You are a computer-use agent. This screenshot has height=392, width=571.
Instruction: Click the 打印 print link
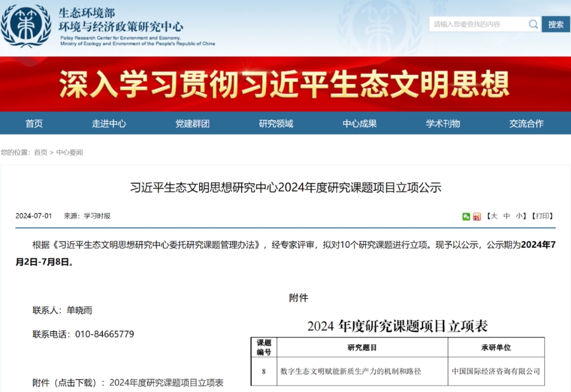[542, 216]
